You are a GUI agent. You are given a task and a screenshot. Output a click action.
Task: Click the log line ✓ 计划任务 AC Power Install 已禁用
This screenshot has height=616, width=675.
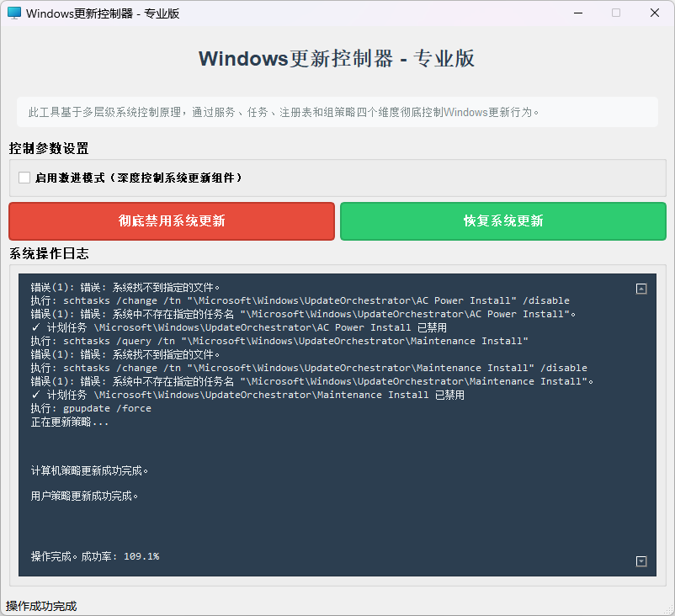coord(239,327)
